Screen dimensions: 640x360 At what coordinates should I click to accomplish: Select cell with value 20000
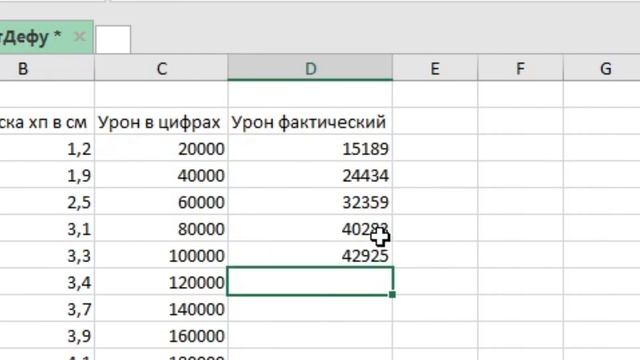click(161, 148)
